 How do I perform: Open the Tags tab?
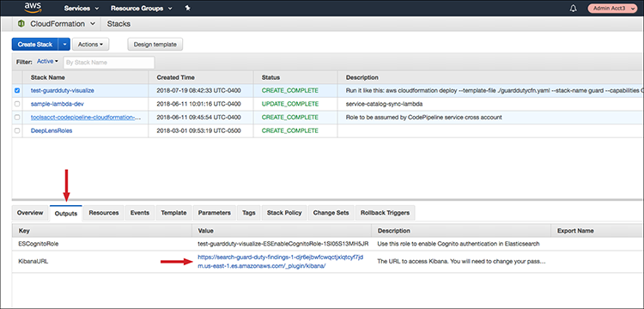tap(248, 213)
